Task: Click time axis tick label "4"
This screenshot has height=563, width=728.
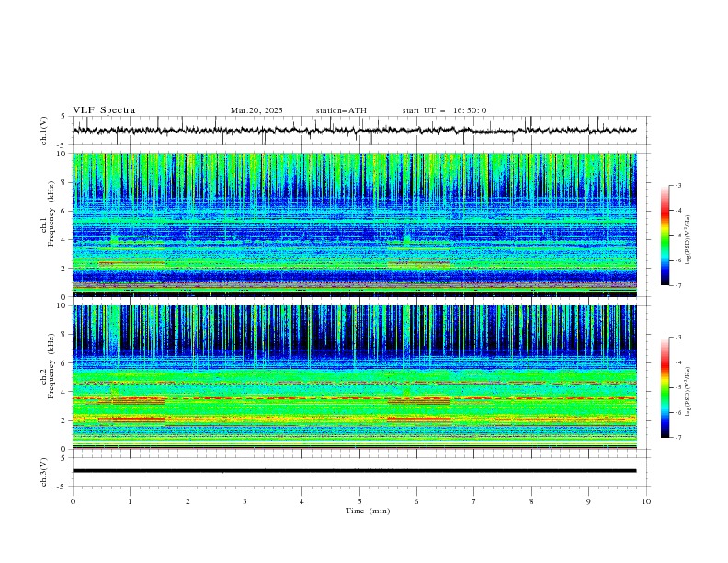Action: (x=301, y=501)
